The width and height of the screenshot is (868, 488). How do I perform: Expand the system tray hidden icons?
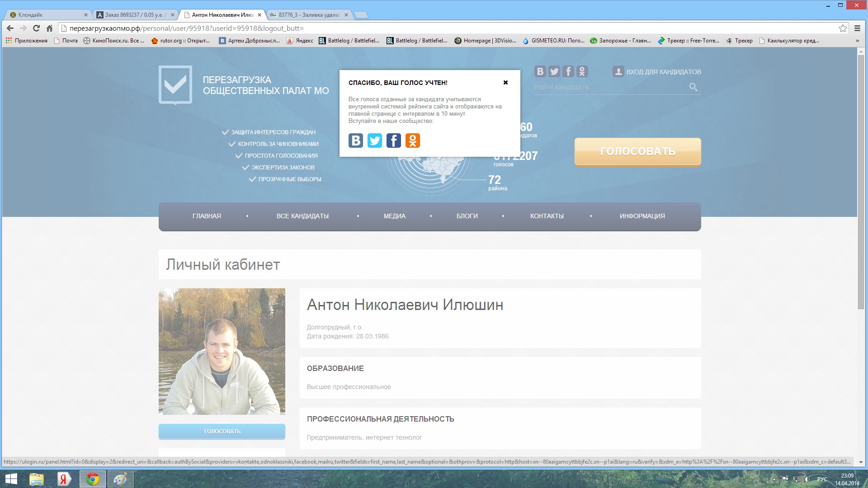click(x=774, y=479)
